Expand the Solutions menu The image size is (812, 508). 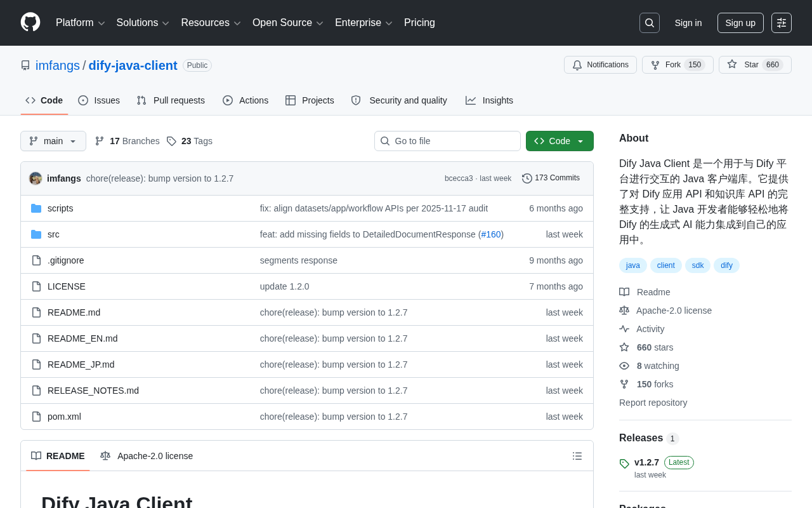click(143, 23)
